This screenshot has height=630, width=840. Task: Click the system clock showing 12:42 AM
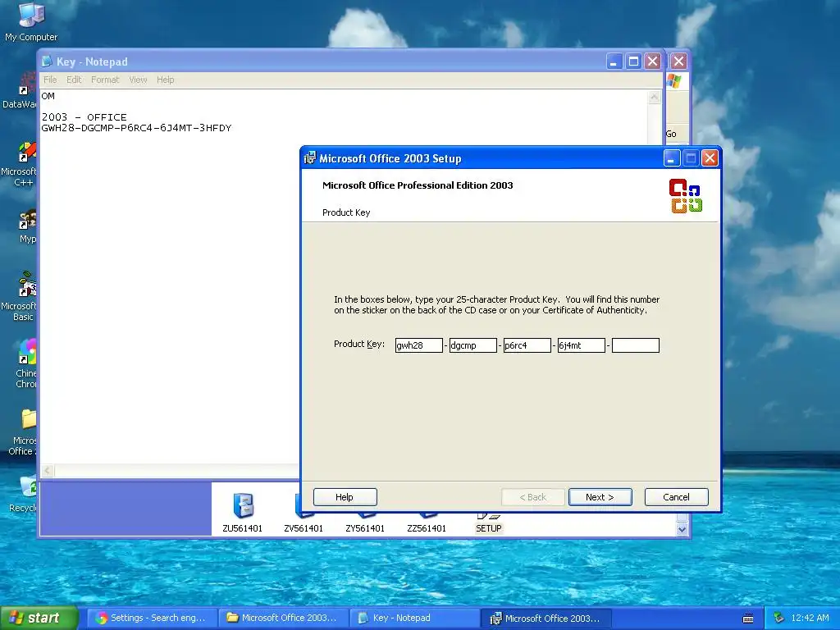pyautogui.click(x=810, y=619)
